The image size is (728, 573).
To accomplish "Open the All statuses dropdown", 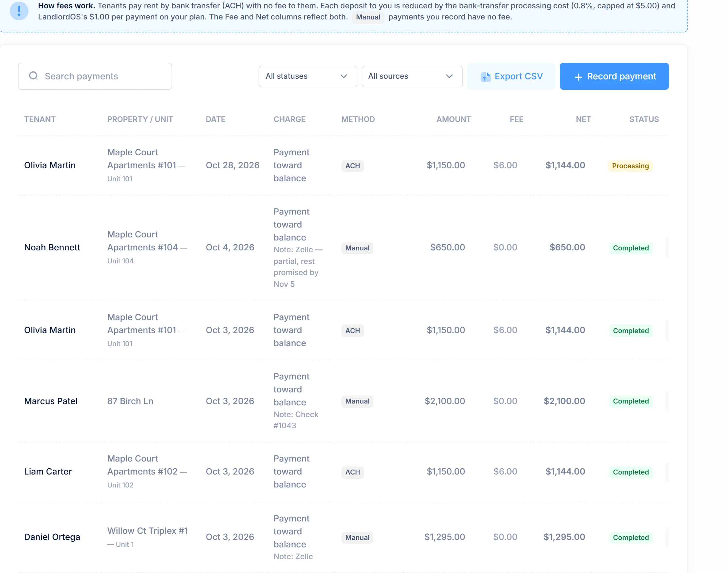I will click(307, 76).
